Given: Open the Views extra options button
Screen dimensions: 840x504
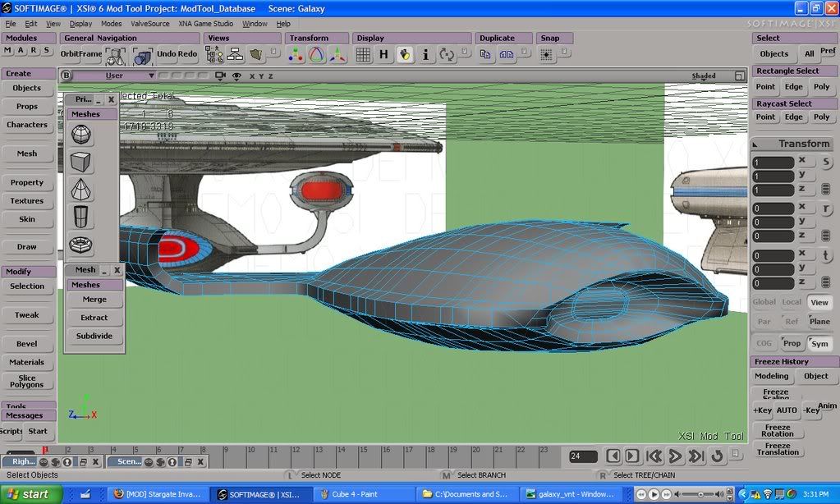Looking at the screenshot, I should click(x=273, y=52).
